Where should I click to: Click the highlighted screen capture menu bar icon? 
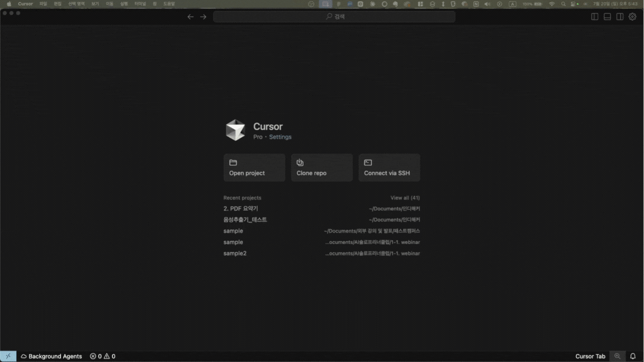pos(326,4)
